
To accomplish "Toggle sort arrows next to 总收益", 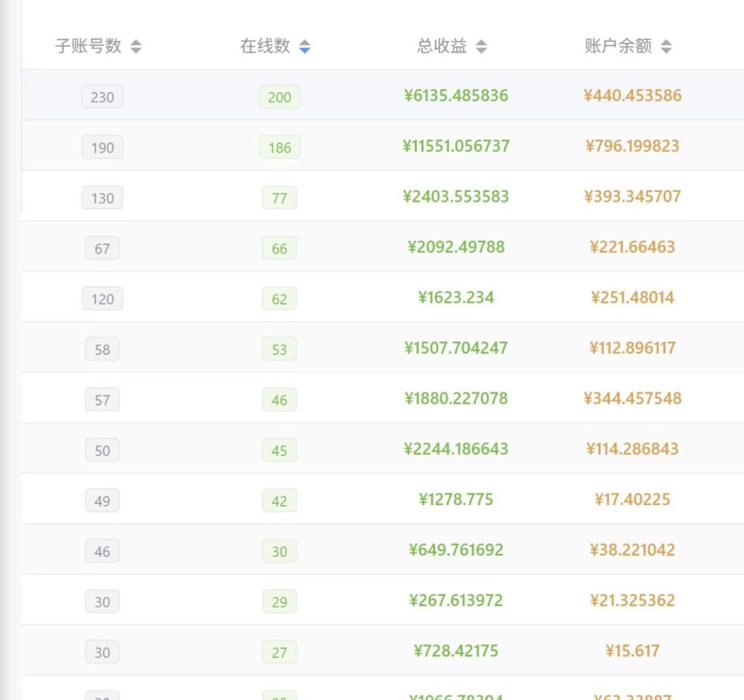I will click(x=481, y=47).
